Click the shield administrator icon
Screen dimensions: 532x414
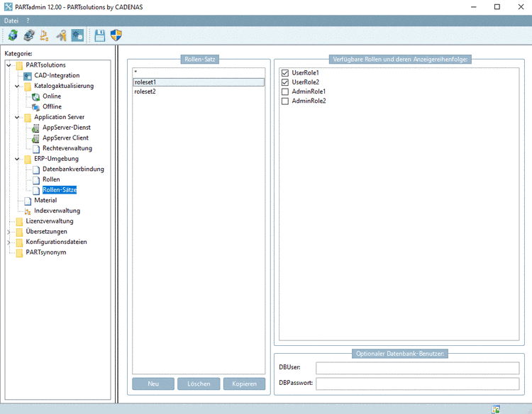[x=116, y=35]
